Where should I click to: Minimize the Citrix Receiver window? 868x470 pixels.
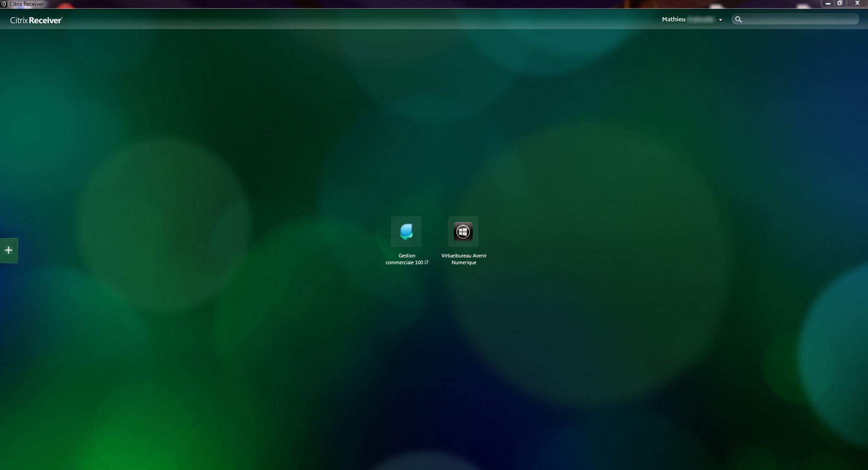[x=828, y=3]
